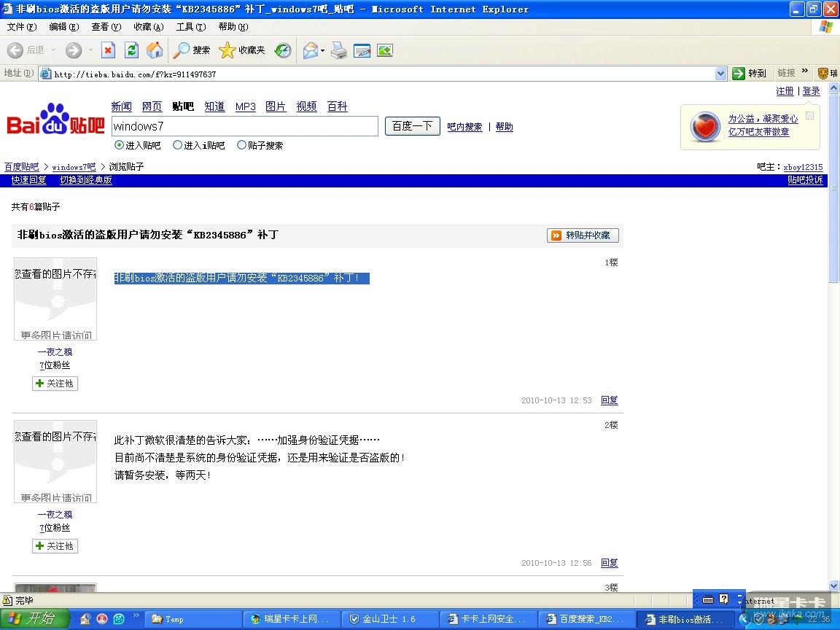Click the IE Forward arrow button
This screenshot has width=840, height=630.
[74, 50]
